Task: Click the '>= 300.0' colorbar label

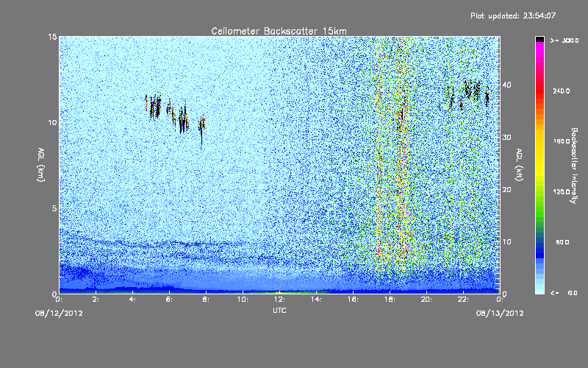Action: pyautogui.click(x=564, y=40)
